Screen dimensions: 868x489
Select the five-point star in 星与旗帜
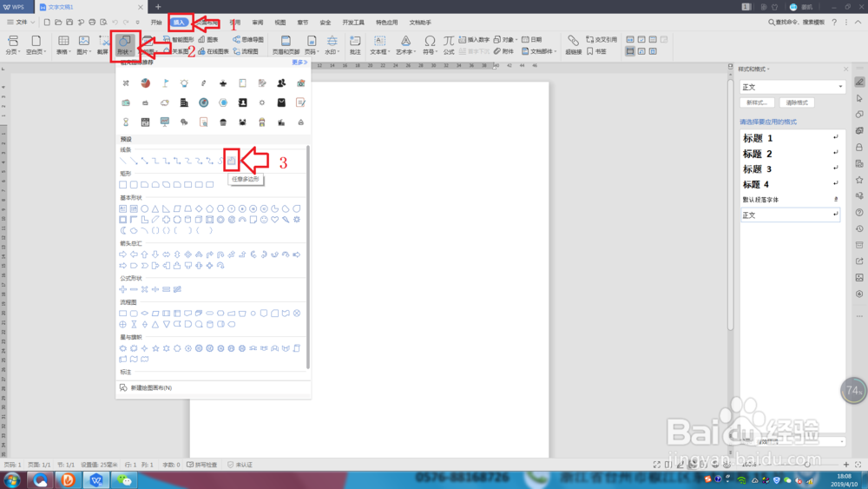pos(155,348)
